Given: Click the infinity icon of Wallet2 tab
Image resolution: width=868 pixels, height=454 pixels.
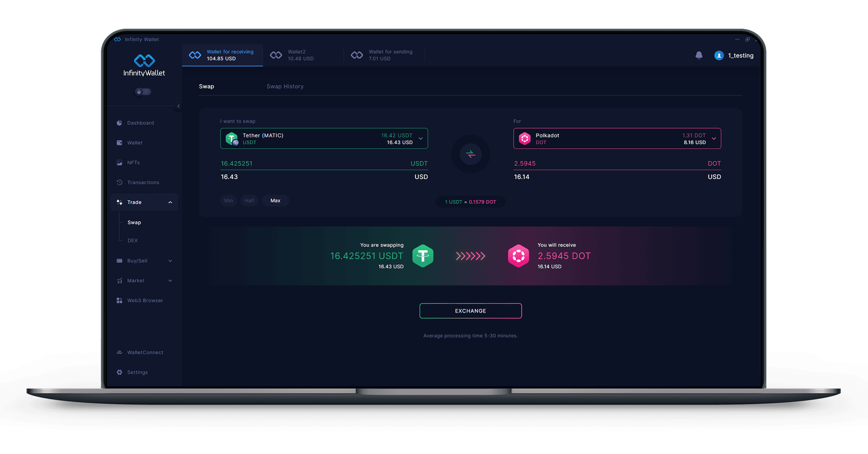Looking at the screenshot, I should coord(276,55).
